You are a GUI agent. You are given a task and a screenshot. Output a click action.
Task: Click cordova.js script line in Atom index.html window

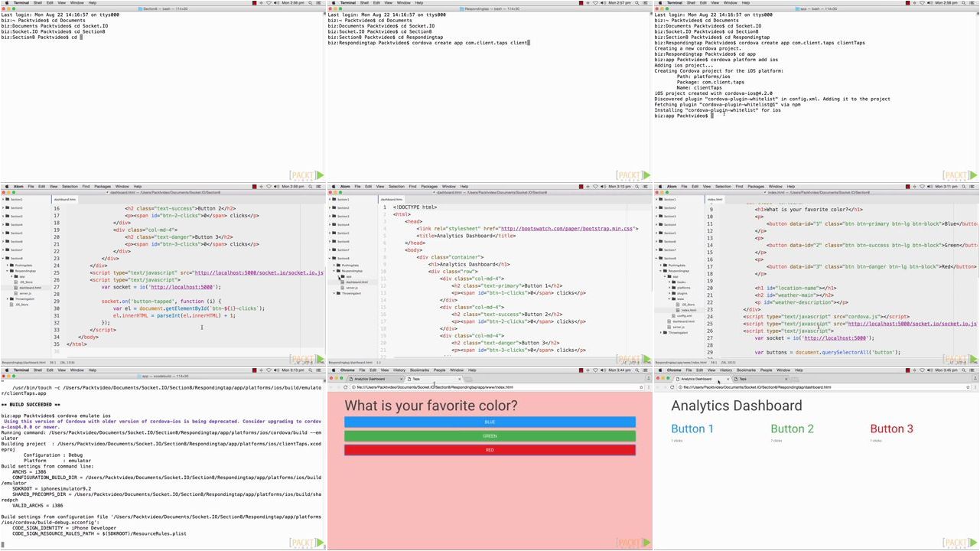click(826, 316)
